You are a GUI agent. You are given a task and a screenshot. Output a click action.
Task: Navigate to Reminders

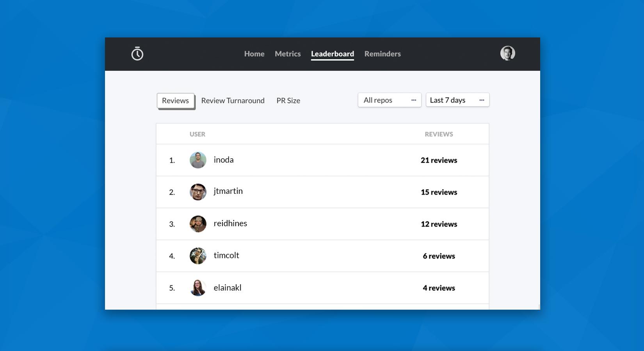382,54
